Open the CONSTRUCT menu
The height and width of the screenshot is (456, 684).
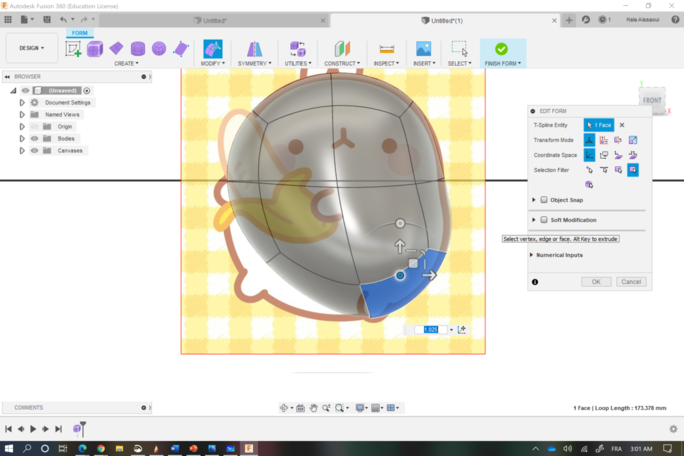pyautogui.click(x=342, y=63)
